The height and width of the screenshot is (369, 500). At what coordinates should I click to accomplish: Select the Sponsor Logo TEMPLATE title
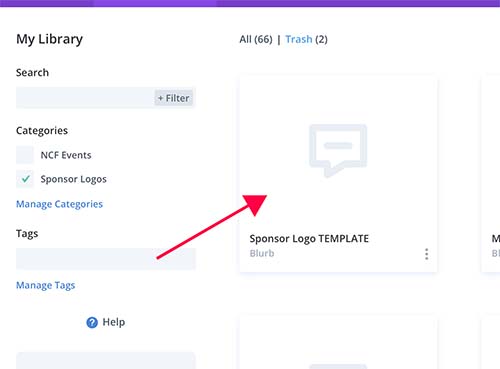[x=309, y=239]
